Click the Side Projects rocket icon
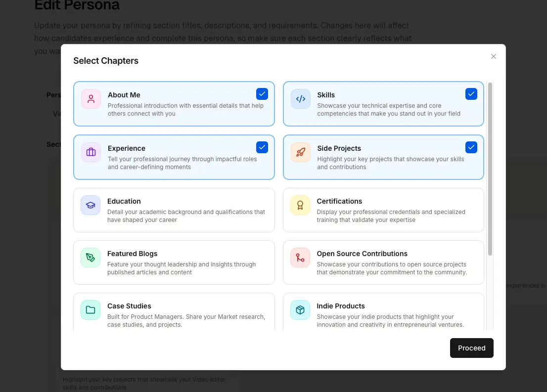Image resolution: width=547 pixels, height=392 pixels. point(301,152)
